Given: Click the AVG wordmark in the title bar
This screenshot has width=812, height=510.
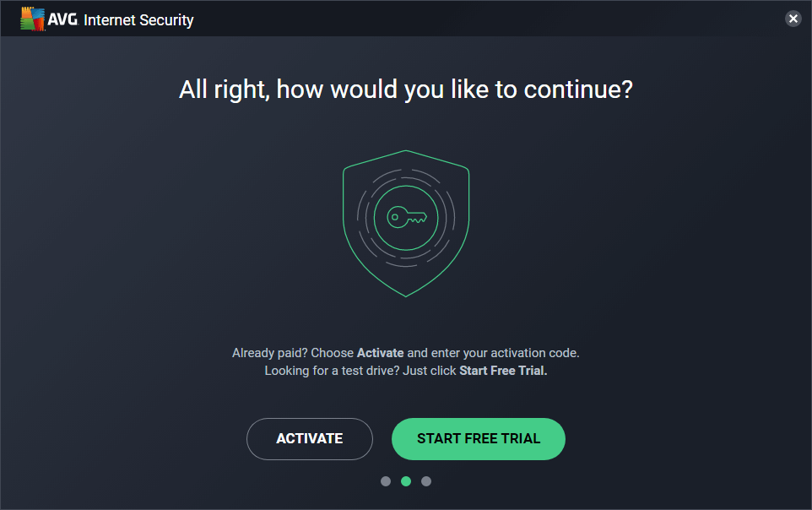Looking at the screenshot, I should [x=63, y=19].
